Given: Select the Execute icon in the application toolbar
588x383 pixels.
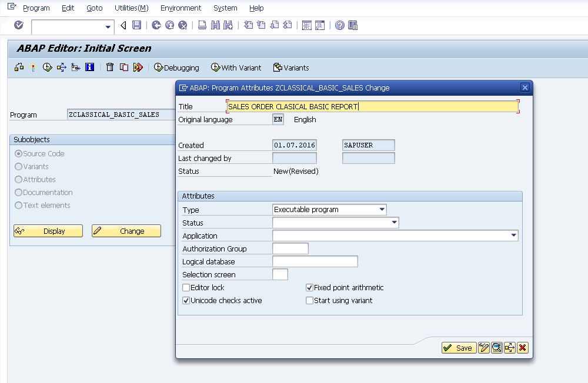Looking at the screenshot, I should [x=47, y=67].
